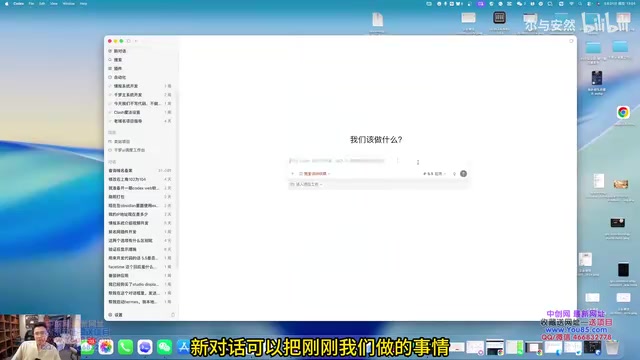
Task: Open the orange access-permission dropdown in composer
Action: point(314,174)
